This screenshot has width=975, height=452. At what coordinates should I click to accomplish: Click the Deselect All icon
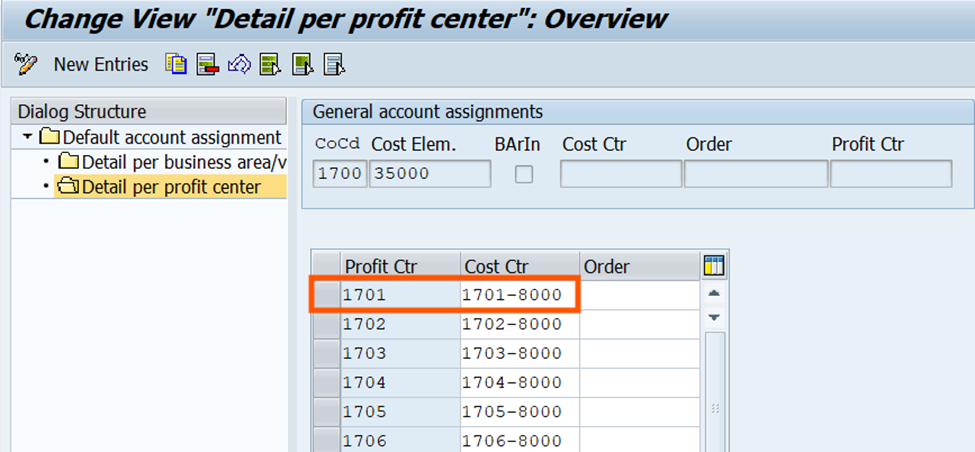point(333,65)
